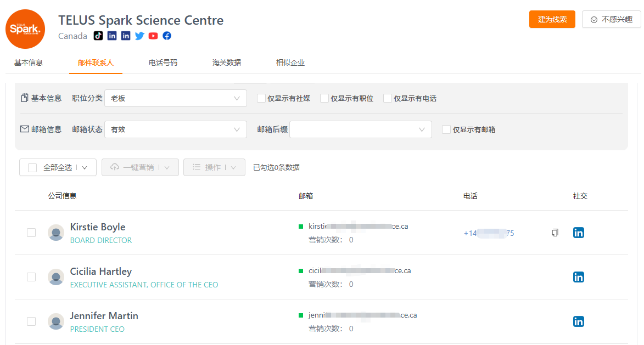The image size is (644, 345).
Task: Check the 全部全选 select-all checkbox
Action: [x=32, y=167]
